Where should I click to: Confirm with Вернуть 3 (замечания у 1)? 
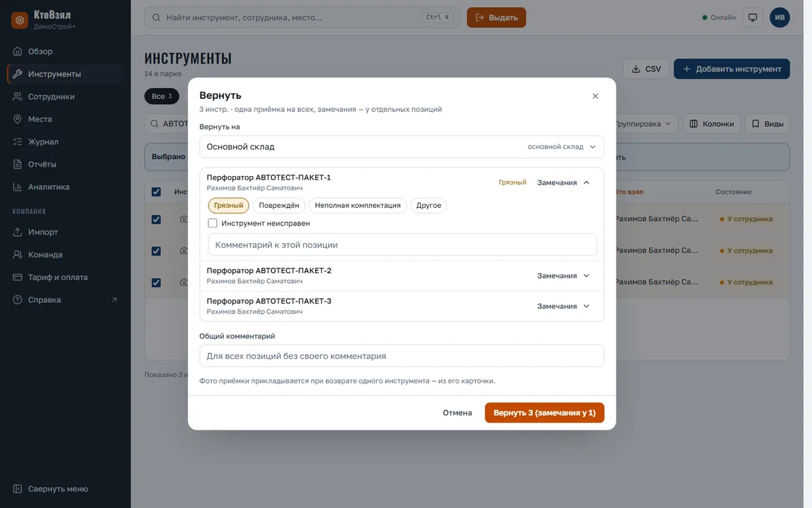click(545, 412)
